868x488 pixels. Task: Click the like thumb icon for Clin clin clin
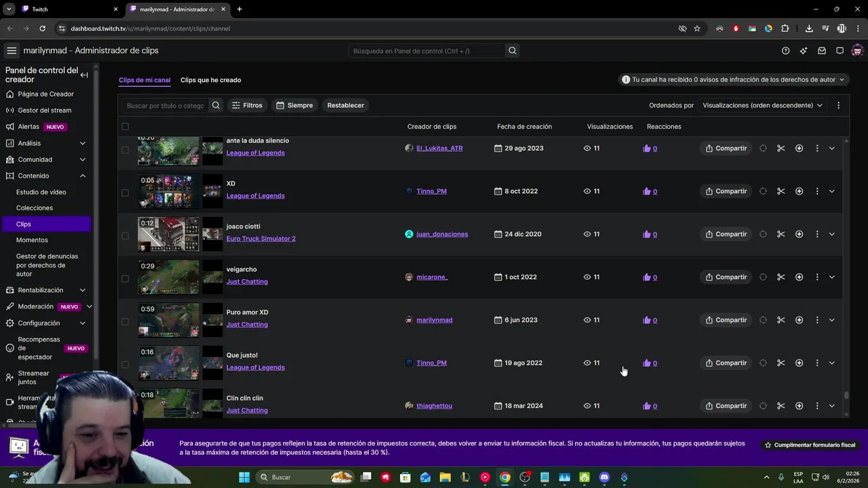647,406
